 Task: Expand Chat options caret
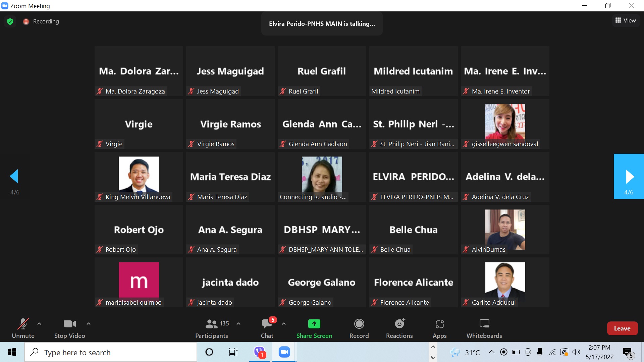click(x=284, y=324)
